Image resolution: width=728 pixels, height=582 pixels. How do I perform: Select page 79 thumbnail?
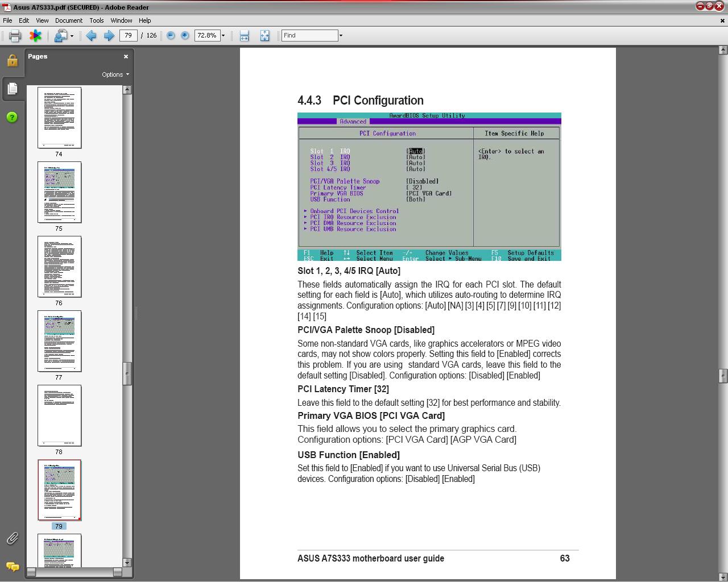click(x=59, y=490)
